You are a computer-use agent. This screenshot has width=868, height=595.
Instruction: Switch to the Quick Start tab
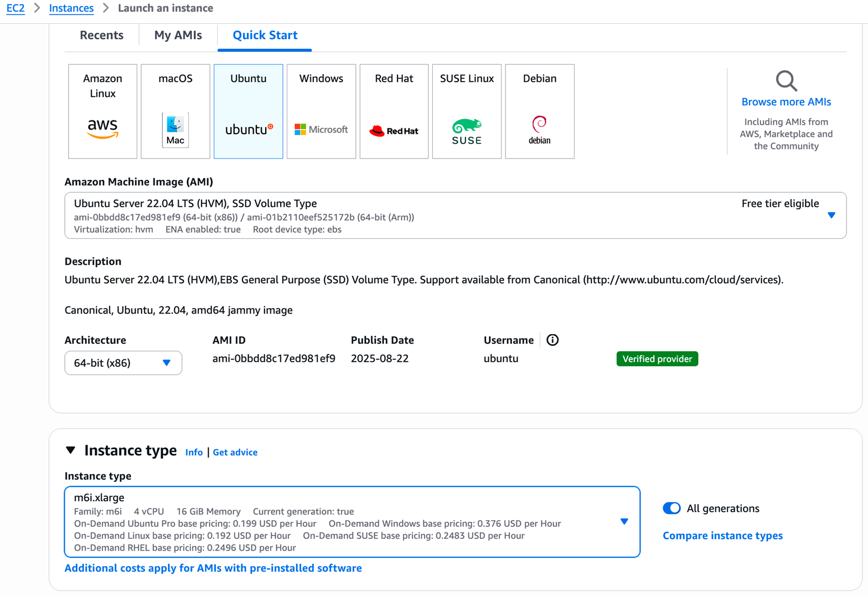(x=265, y=35)
